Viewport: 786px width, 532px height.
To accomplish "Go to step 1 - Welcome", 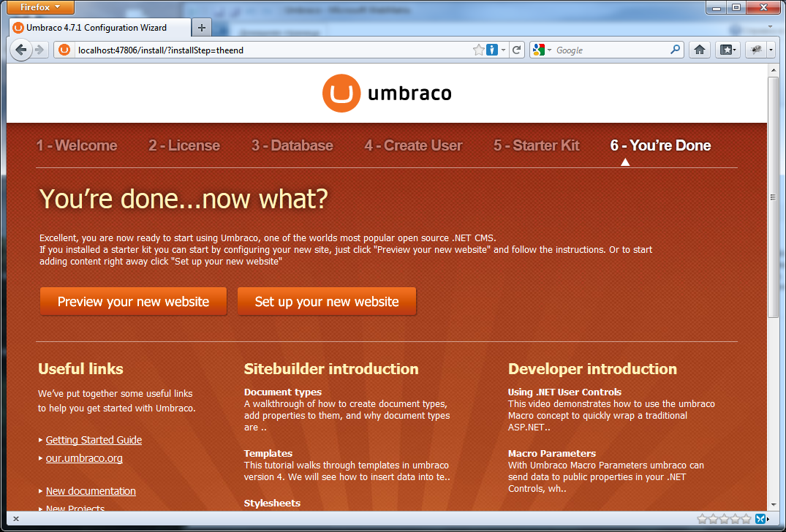I will (77, 145).
